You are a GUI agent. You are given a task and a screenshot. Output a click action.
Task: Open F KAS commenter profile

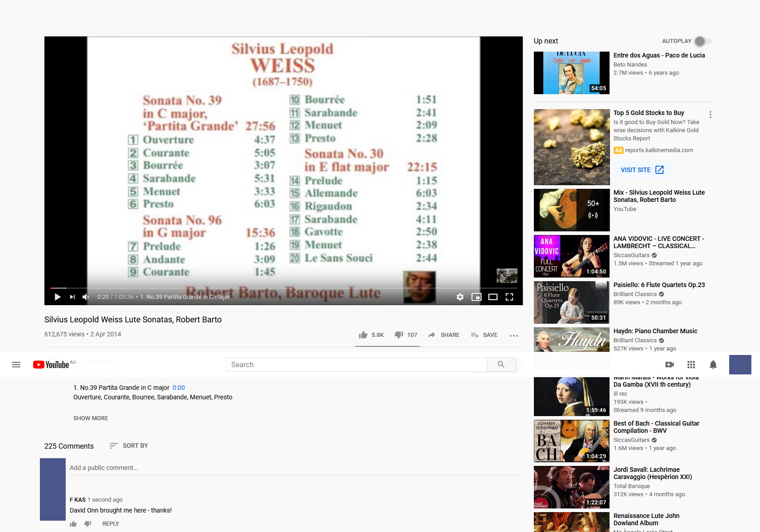pyautogui.click(x=77, y=500)
